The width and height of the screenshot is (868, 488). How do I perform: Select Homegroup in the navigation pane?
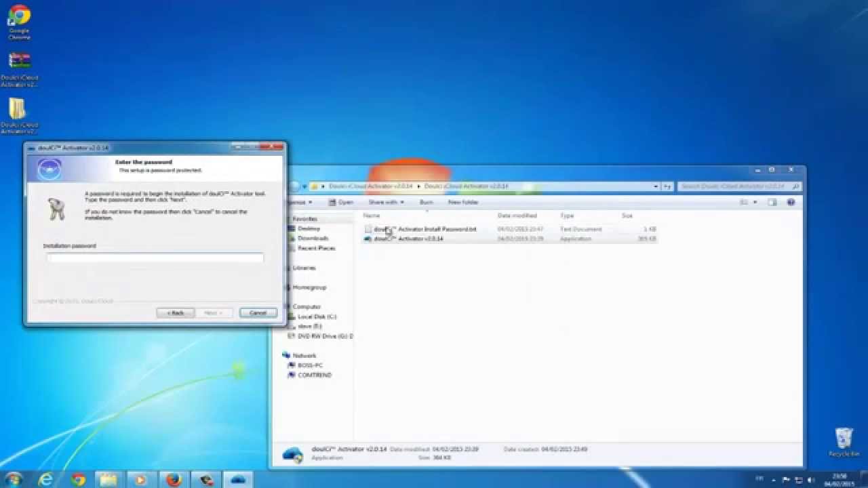[x=309, y=287]
